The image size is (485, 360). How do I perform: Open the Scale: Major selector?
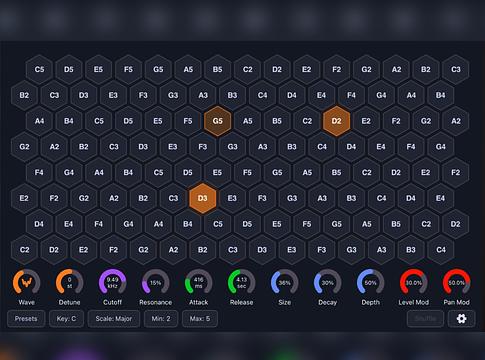pyautogui.click(x=114, y=319)
